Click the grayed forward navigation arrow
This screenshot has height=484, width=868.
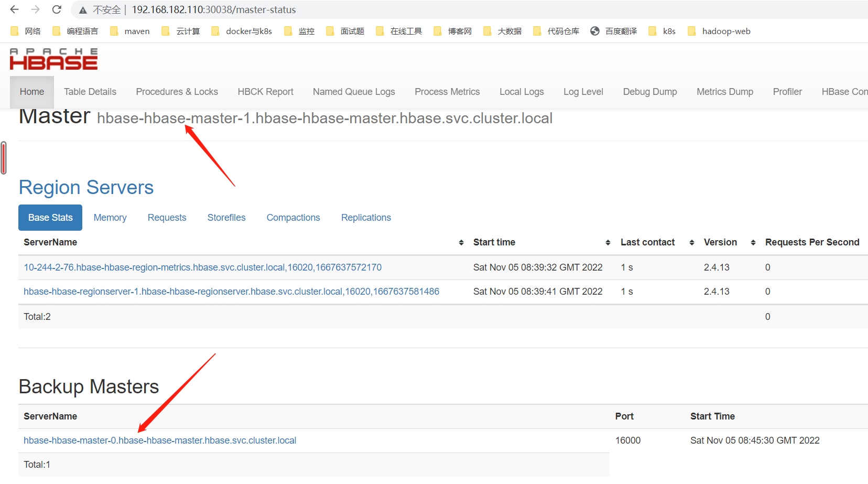pyautogui.click(x=35, y=9)
